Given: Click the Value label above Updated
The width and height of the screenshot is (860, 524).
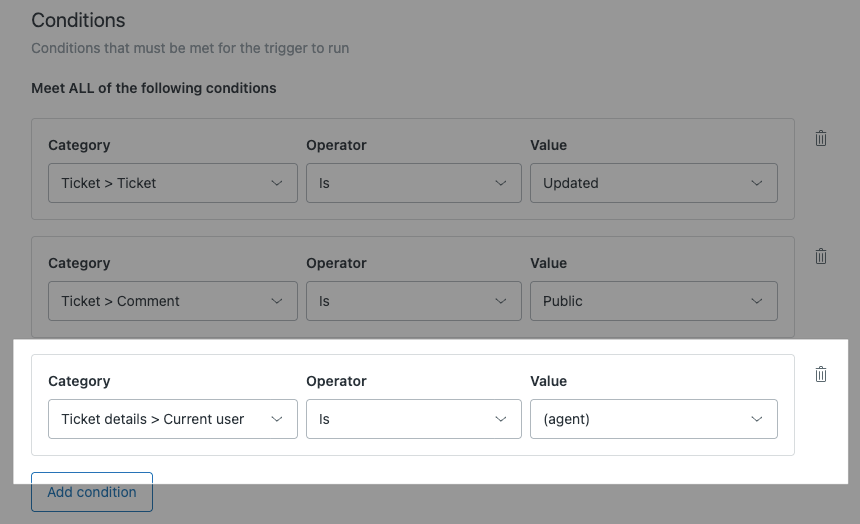Looking at the screenshot, I should pos(548,145).
